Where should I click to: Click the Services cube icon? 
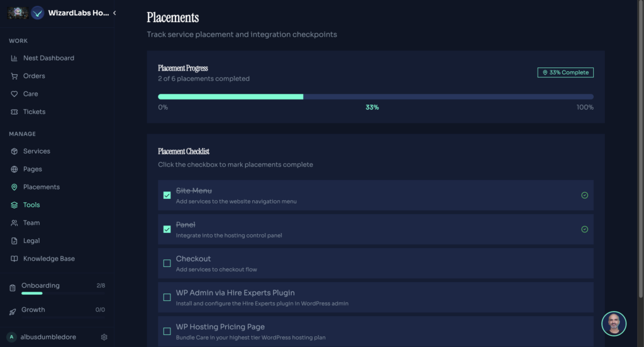tap(14, 152)
